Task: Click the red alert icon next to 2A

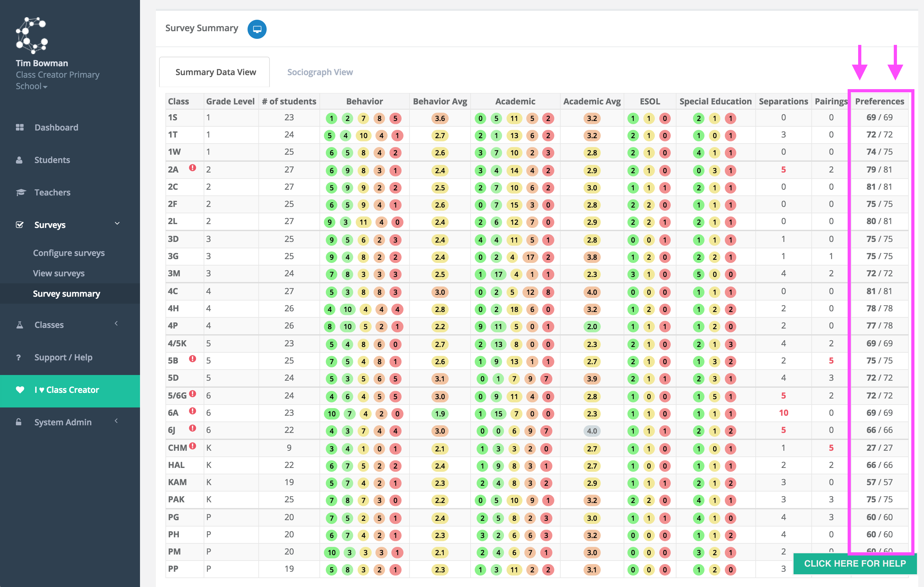Action: (x=192, y=168)
